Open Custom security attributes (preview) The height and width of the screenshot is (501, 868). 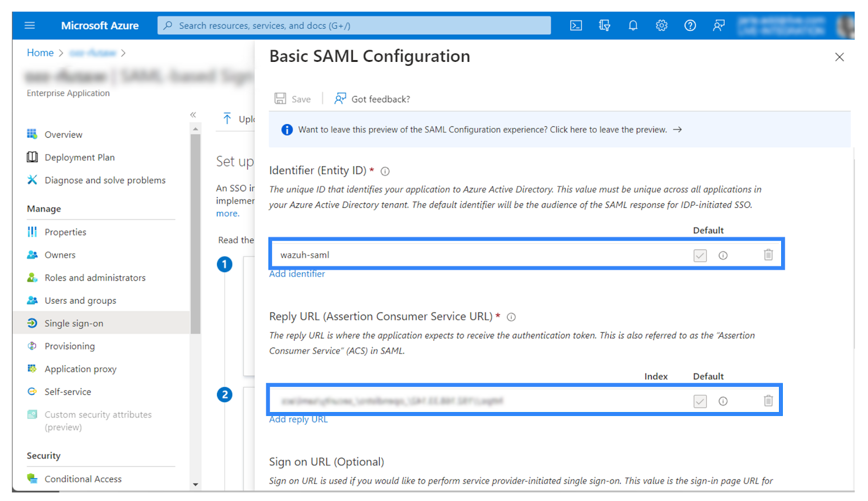(x=98, y=420)
